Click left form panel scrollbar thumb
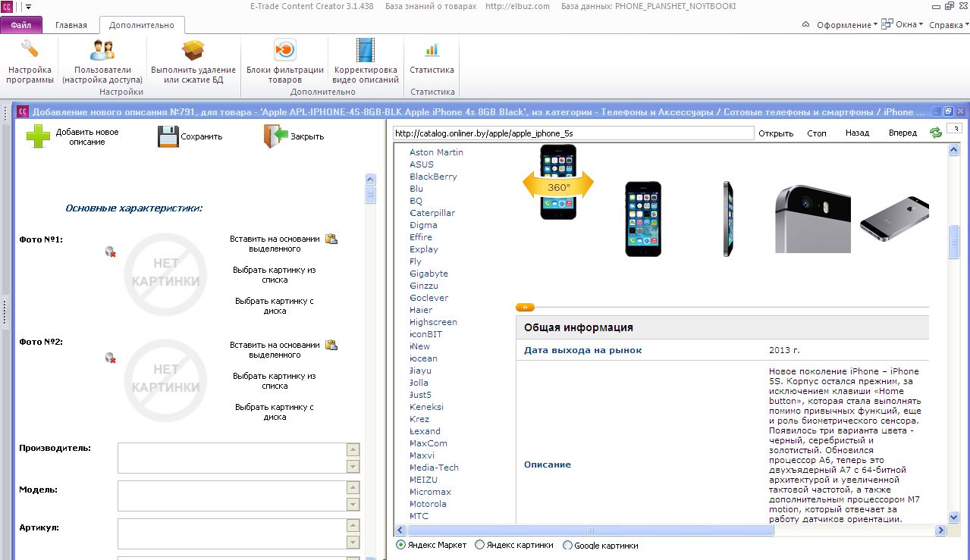The width and height of the screenshot is (970, 560). (x=371, y=195)
